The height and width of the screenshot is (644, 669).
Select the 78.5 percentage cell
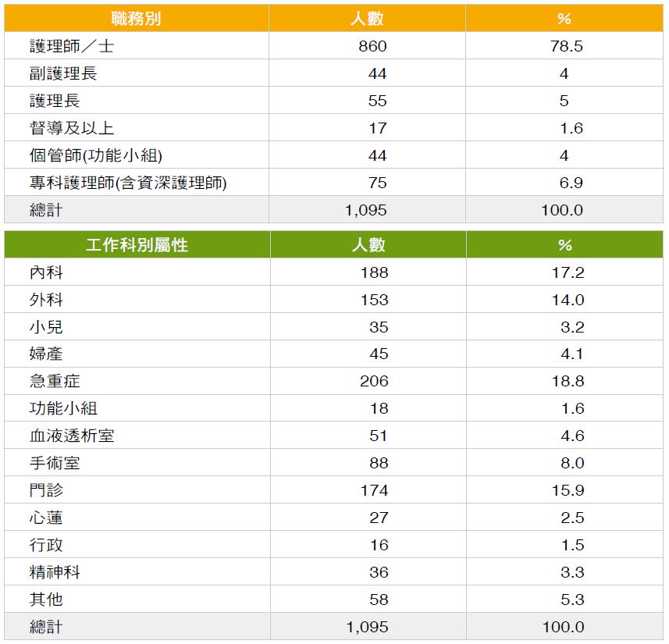(566, 46)
